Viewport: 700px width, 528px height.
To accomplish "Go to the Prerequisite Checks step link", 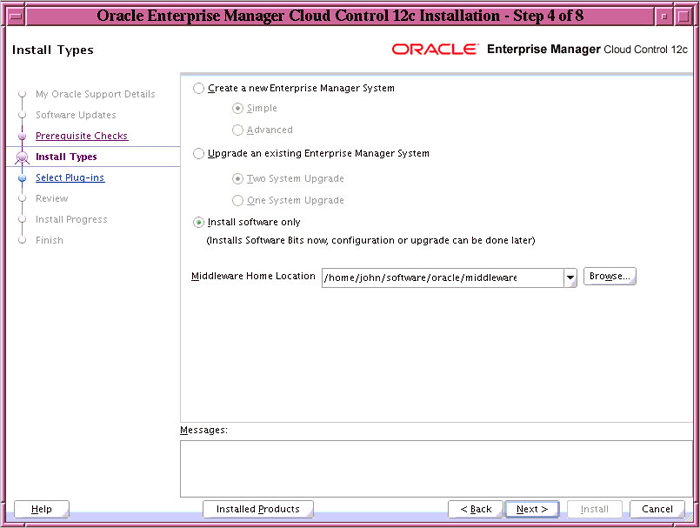I will 82,136.
